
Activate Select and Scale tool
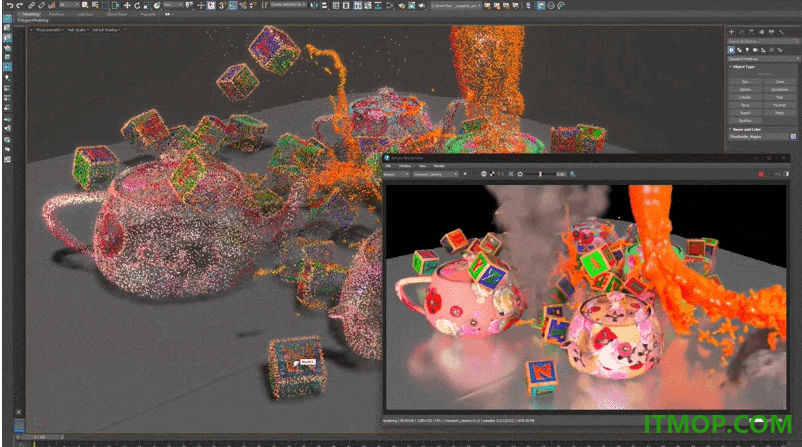pos(147,5)
